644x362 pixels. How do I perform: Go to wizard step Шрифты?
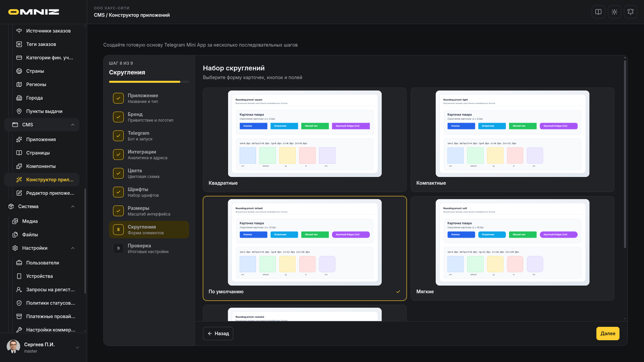(149, 192)
